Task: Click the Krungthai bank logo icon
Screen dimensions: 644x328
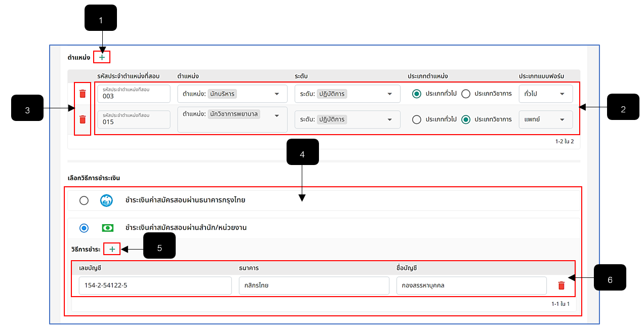Action: pos(106,200)
